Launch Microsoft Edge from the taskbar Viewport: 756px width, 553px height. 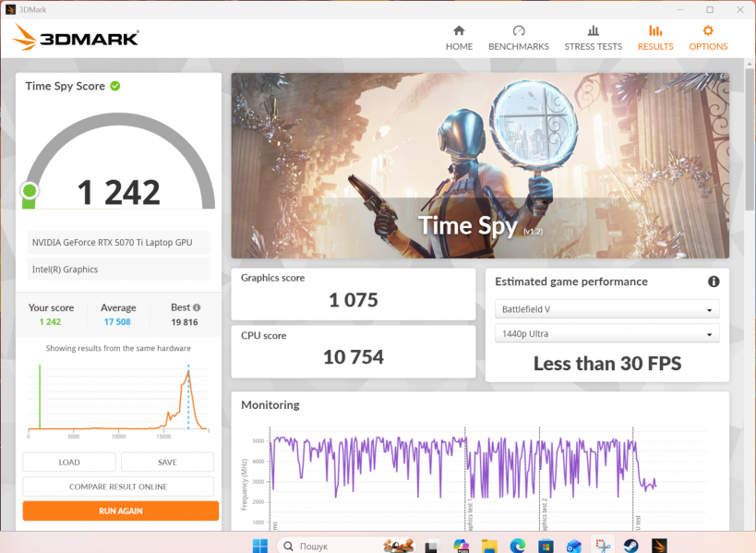click(x=517, y=545)
